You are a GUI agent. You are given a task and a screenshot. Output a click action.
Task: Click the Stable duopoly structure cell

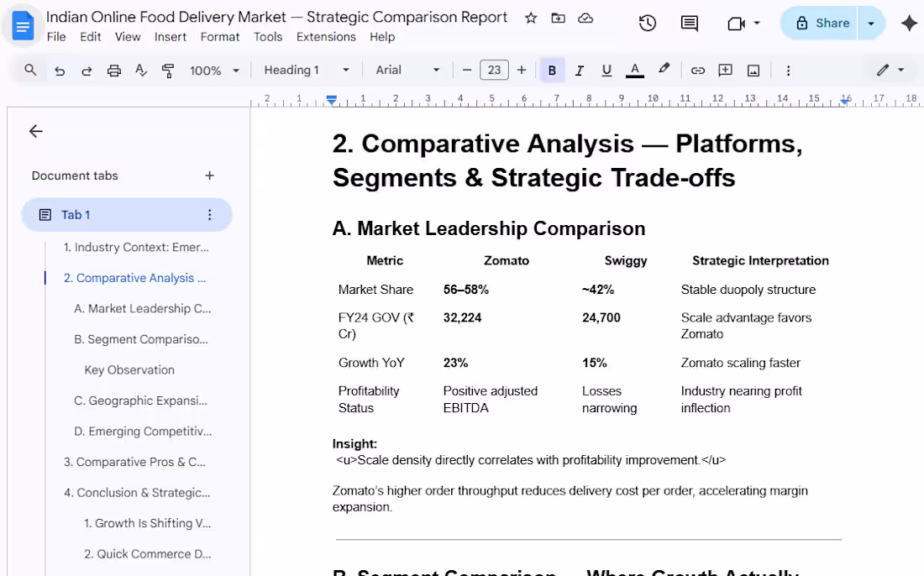tap(748, 290)
